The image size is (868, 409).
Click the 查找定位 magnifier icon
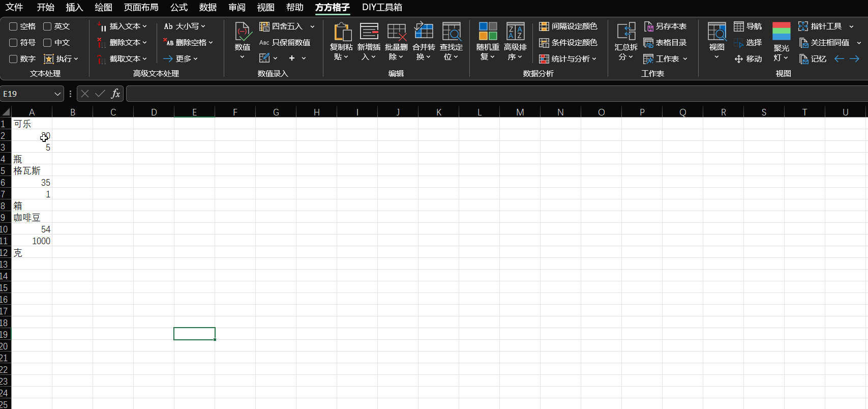[x=451, y=32]
